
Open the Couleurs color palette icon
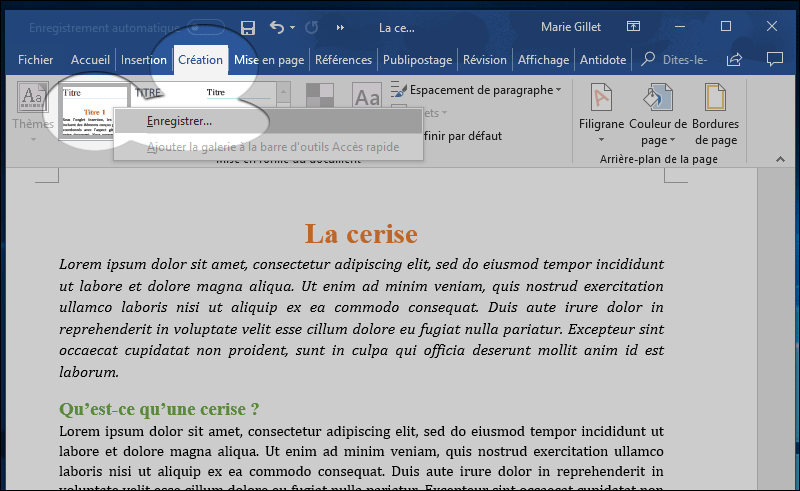click(320, 96)
